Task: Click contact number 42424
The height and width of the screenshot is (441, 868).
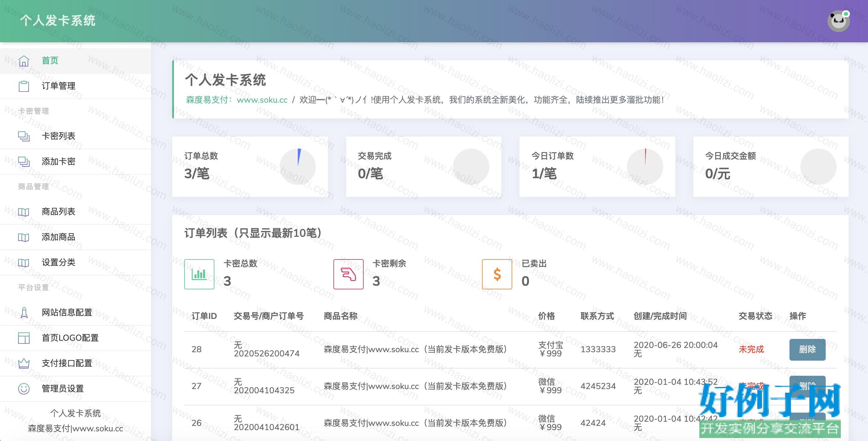Action: pos(593,423)
